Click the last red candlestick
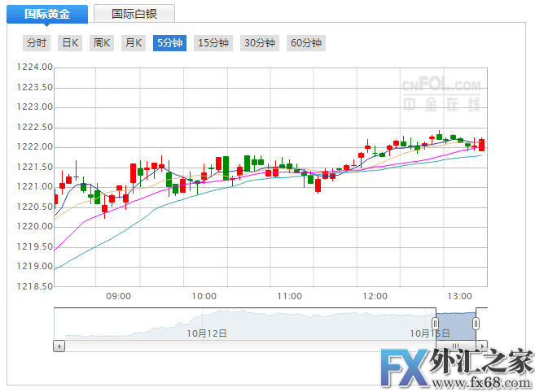535x392 pixels. [482, 145]
